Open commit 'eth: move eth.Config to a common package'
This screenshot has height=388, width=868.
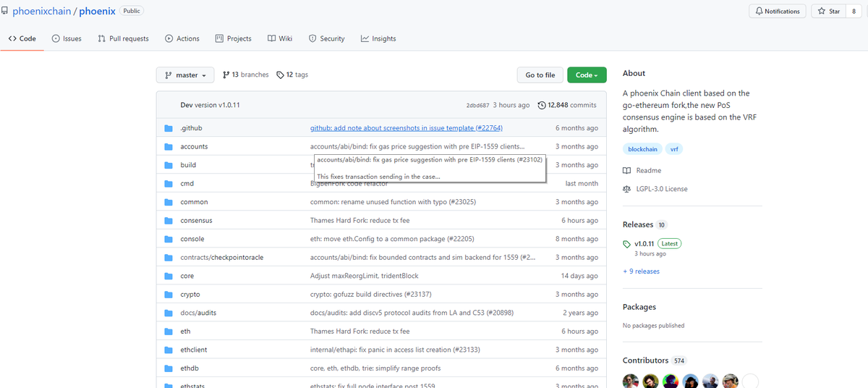[392, 239]
